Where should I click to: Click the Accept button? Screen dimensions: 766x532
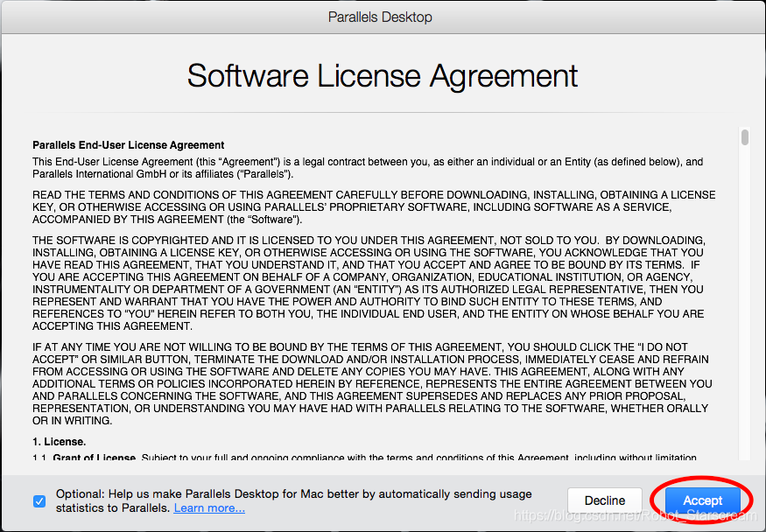[x=702, y=500]
